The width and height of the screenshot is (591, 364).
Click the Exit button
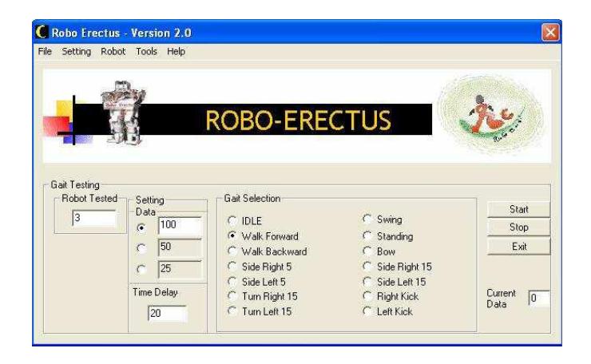coord(518,247)
